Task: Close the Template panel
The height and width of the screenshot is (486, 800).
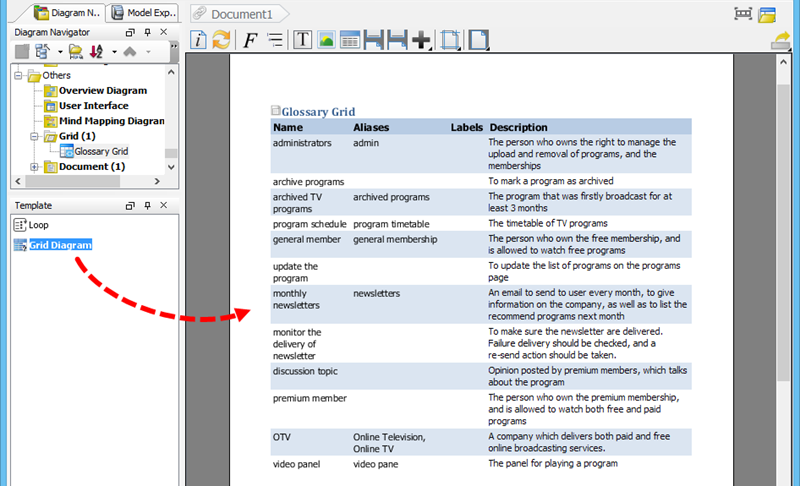Action: (164, 205)
